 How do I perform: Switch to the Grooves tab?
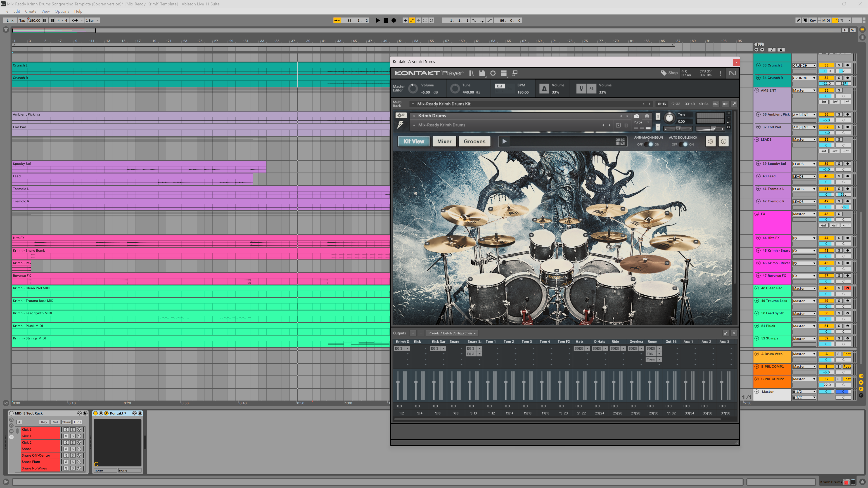click(x=474, y=142)
